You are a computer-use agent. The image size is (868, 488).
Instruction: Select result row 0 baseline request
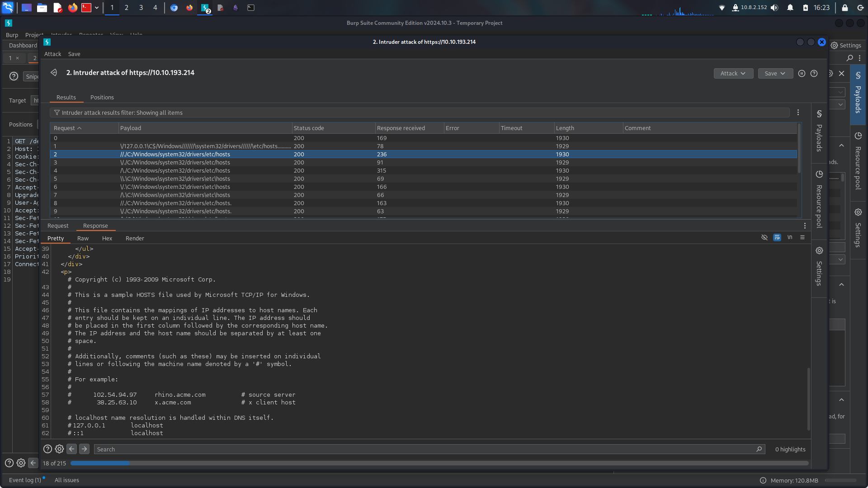[x=423, y=138]
